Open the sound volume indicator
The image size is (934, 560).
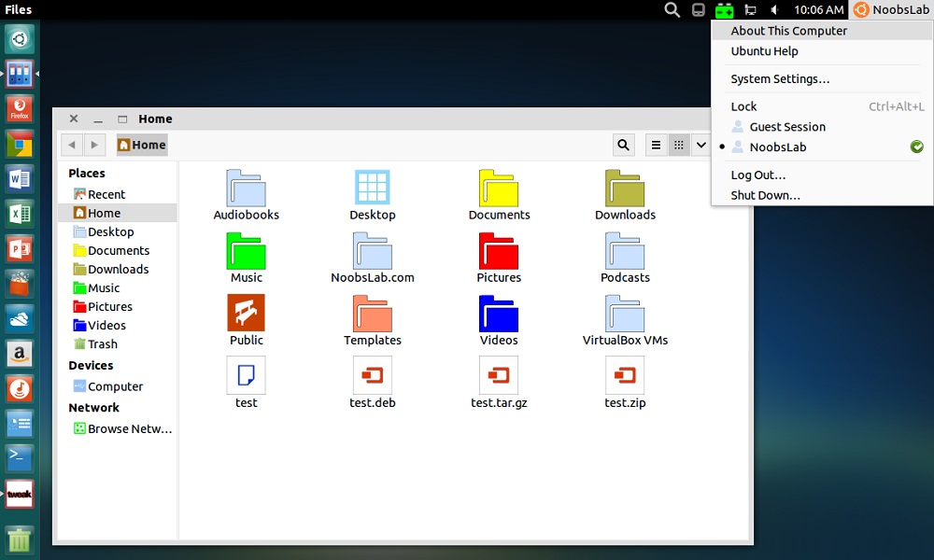click(x=774, y=10)
